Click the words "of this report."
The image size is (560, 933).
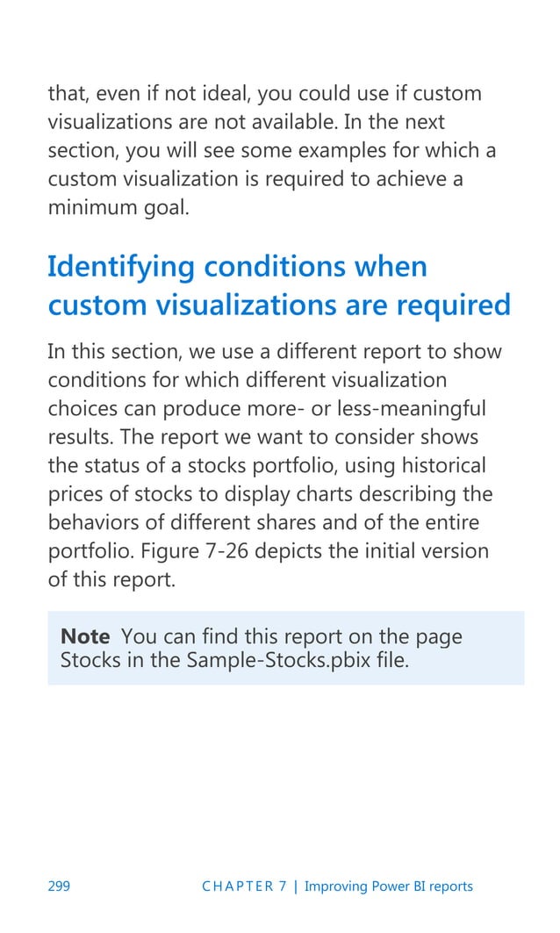click(x=111, y=579)
